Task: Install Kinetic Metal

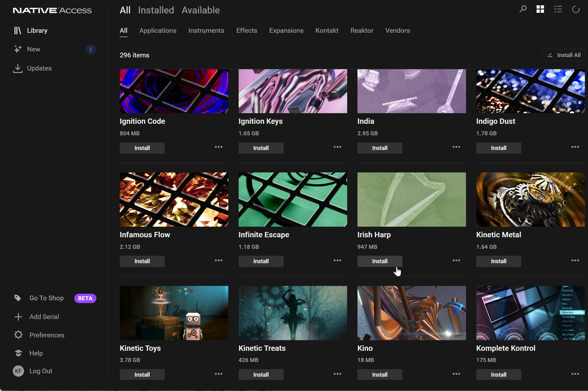Action: pyautogui.click(x=499, y=261)
